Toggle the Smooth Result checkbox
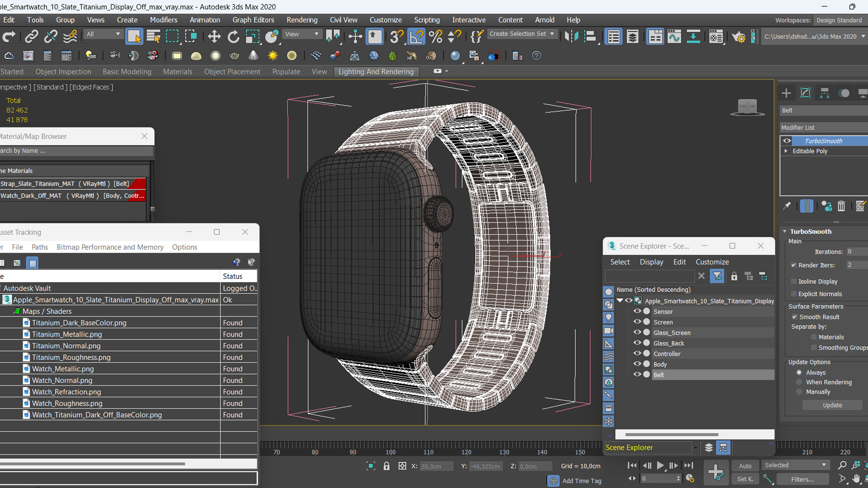The height and width of the screenshot is (488, 868). click(x=794, y=317)
